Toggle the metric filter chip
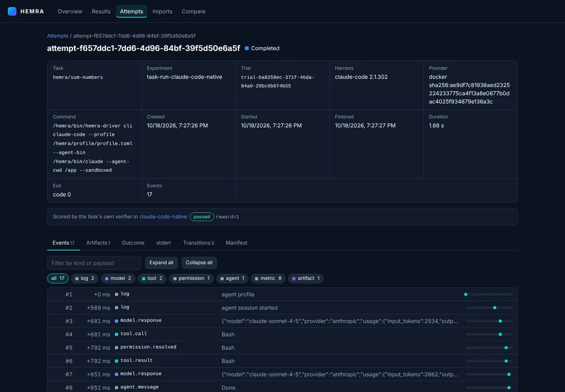The height and width of the screenshot is (392, 565). click(268, 279)
